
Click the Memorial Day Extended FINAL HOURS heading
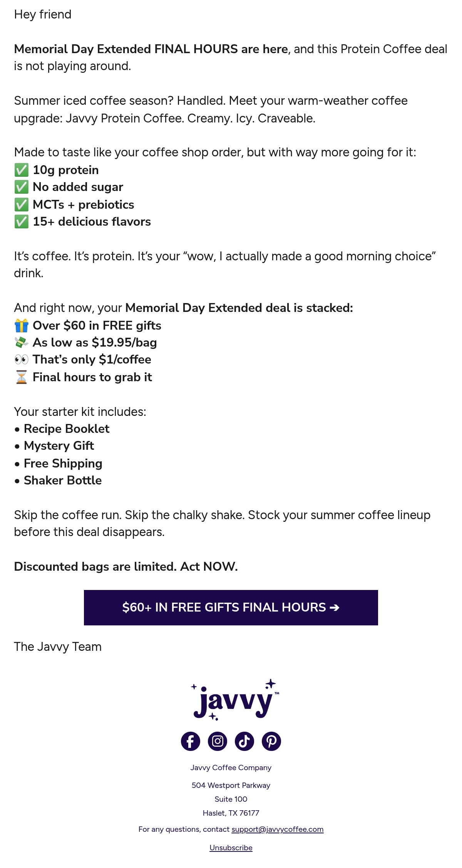click(x=151, y=49)
